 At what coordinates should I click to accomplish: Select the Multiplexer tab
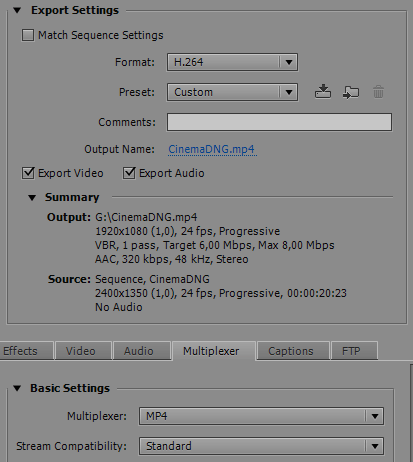tap(214, 351)
